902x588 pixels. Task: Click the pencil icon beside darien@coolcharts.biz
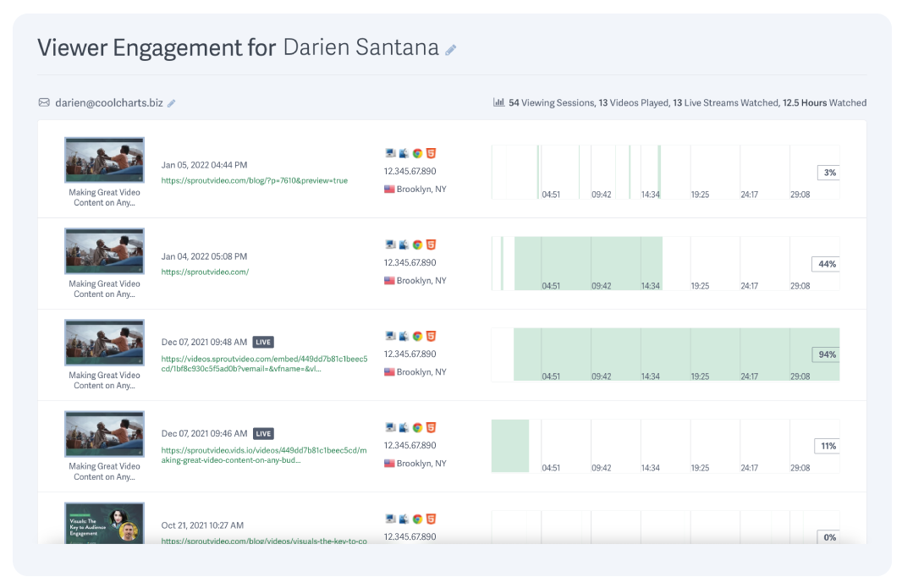[x=172, y=102]
